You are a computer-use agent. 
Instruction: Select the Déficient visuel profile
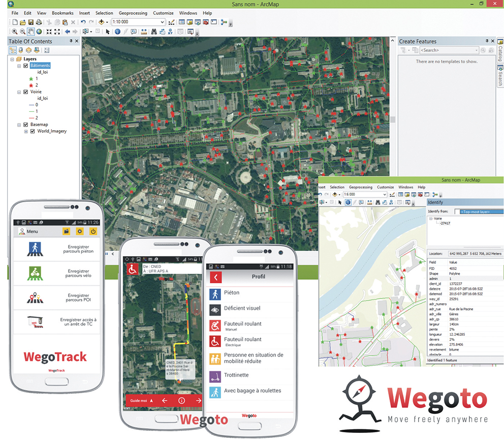250,309
